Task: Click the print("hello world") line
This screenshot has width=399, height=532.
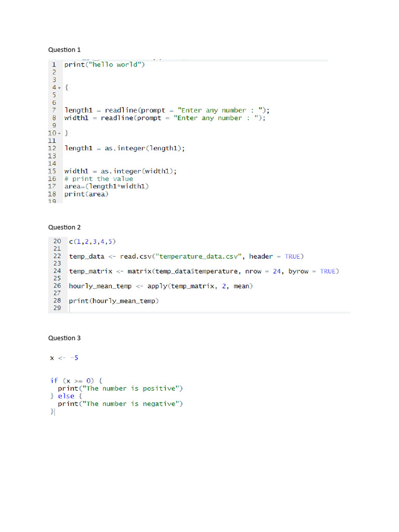Action: point(104,64)
